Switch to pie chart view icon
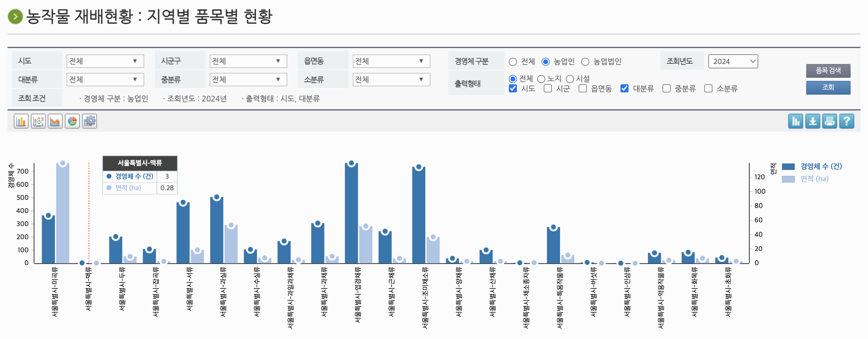This screenshot has width=868, height=339. coord(72,121)
